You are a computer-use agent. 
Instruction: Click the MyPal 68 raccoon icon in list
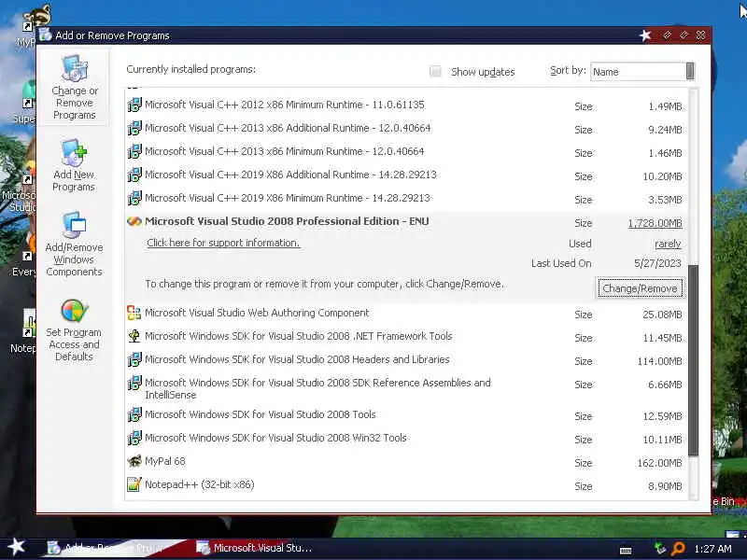[134, 461]
